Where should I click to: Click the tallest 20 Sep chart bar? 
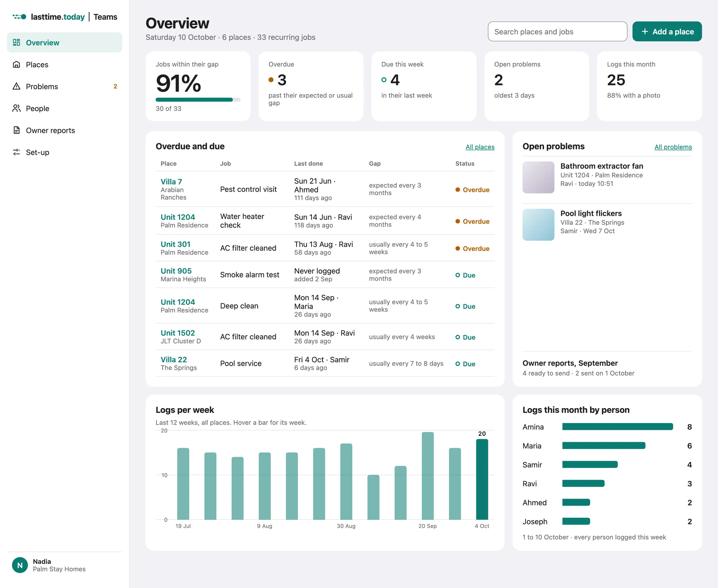pyautogui.click(x=427, y=475)
